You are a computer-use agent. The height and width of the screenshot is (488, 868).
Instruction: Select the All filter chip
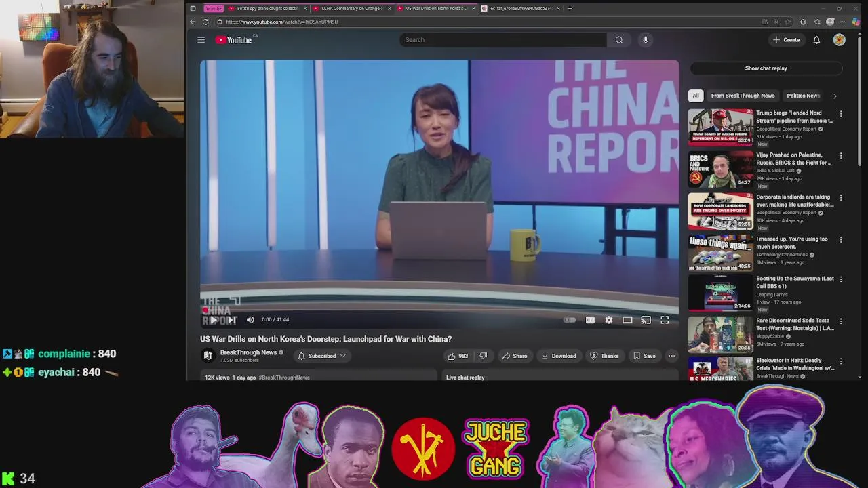click(x=695, y=96)
